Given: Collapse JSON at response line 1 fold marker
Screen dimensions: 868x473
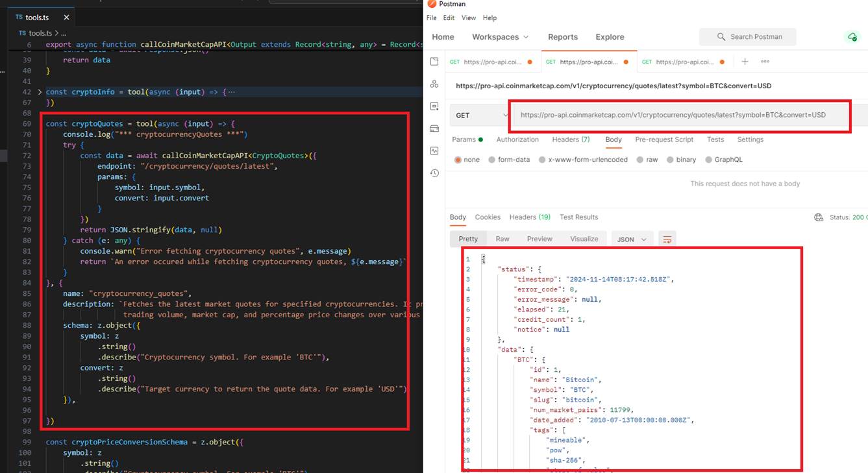Looking at the screenshot, I should pos(483,259).
